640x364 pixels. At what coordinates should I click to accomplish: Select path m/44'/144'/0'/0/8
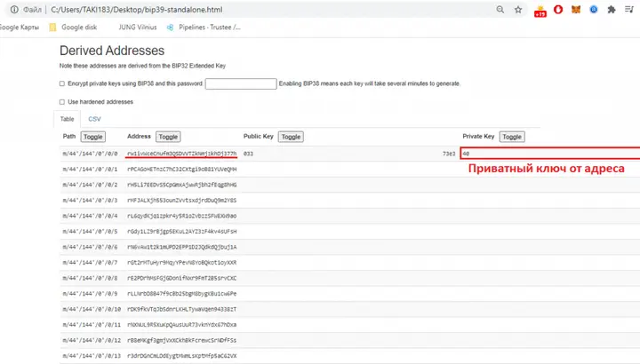90,278
